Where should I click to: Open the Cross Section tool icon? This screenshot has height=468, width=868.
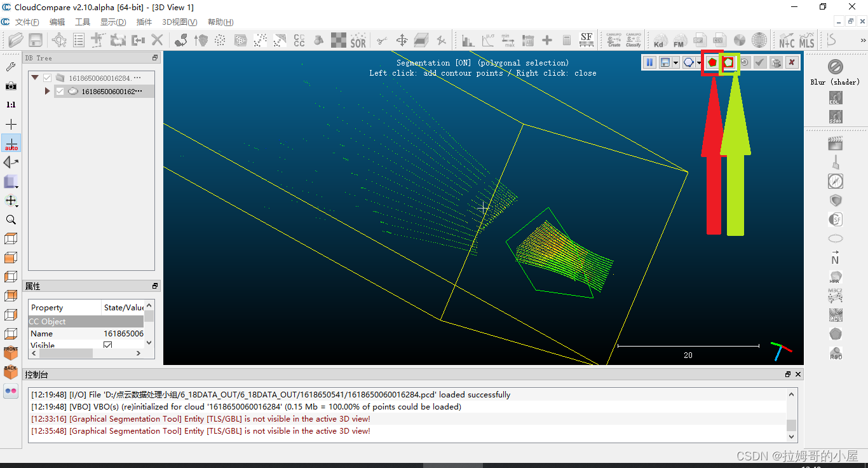tap(421, 40)
